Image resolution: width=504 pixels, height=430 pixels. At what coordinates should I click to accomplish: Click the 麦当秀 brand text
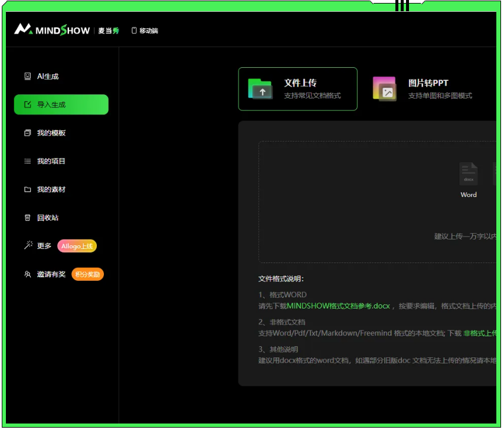pos(109,31)
